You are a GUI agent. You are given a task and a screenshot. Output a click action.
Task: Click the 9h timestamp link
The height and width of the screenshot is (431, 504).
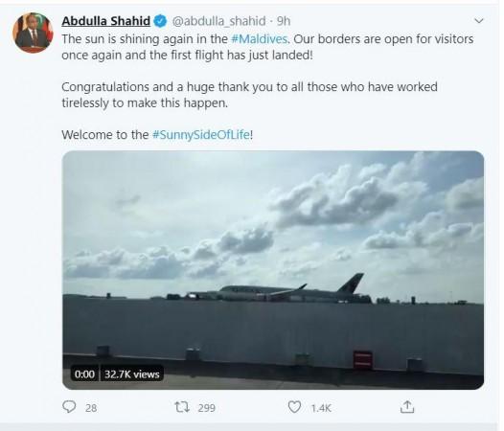284,21
